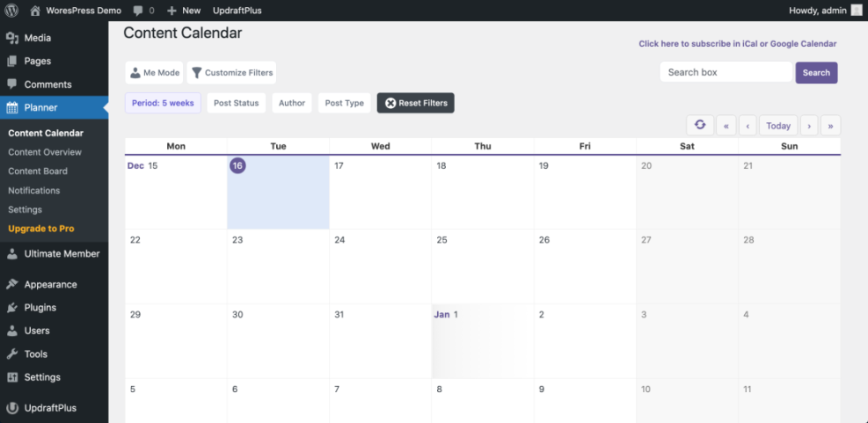Click the plus icon beside New
The width and height of the screenshot is (868, 423).
[171, 11]
